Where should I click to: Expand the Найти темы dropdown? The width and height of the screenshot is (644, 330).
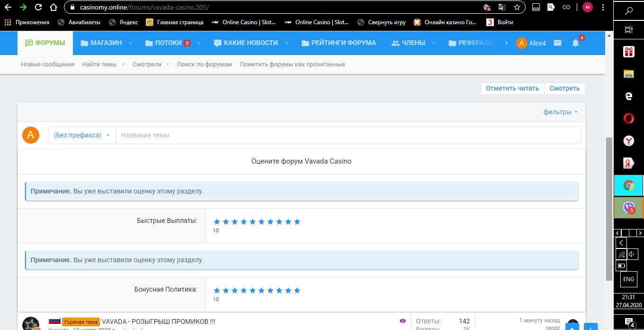(x=123, y=64)
